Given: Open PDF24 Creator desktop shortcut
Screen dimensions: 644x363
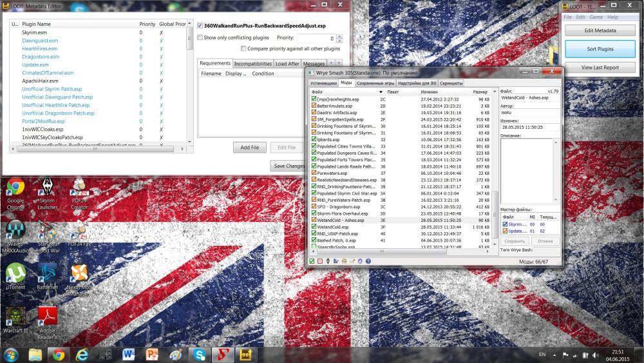Looking at the screenshot, I should (x=79, y=194).
